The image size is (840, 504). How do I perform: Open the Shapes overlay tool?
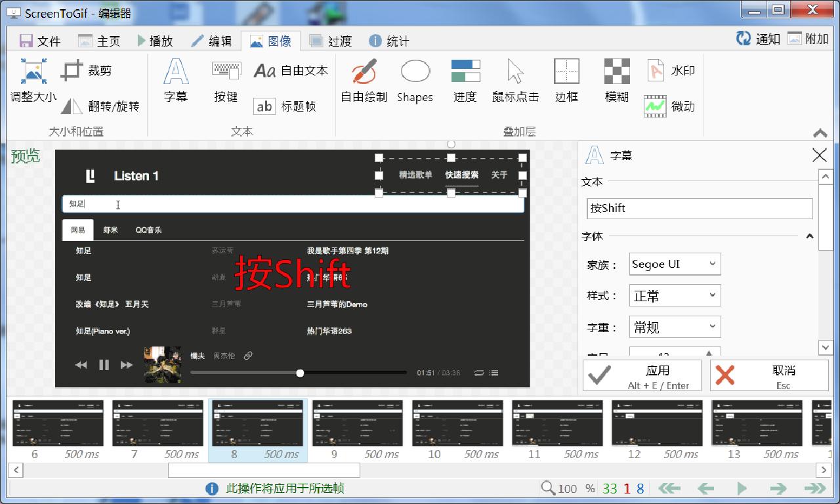click(x=415, y=80)
